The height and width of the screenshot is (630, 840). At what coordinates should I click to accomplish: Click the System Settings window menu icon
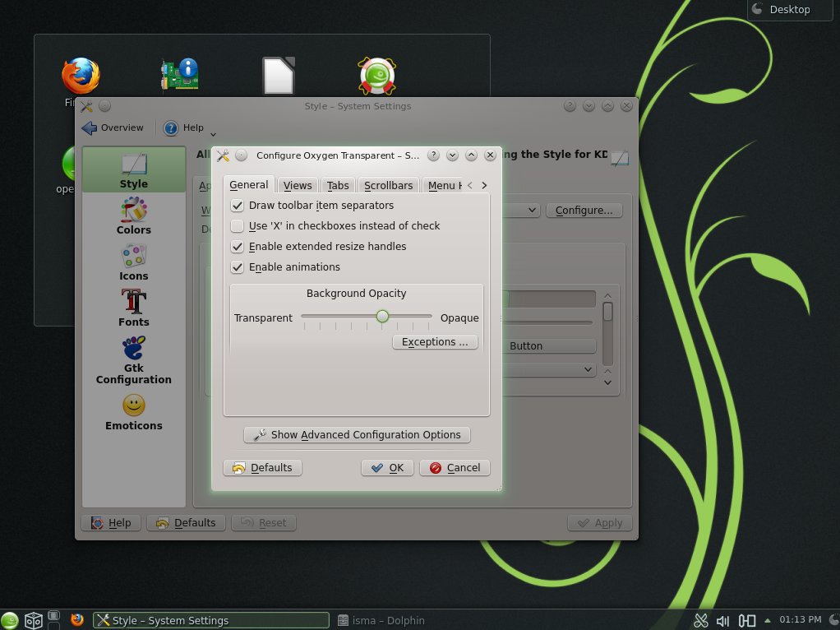tap(87, 106)
